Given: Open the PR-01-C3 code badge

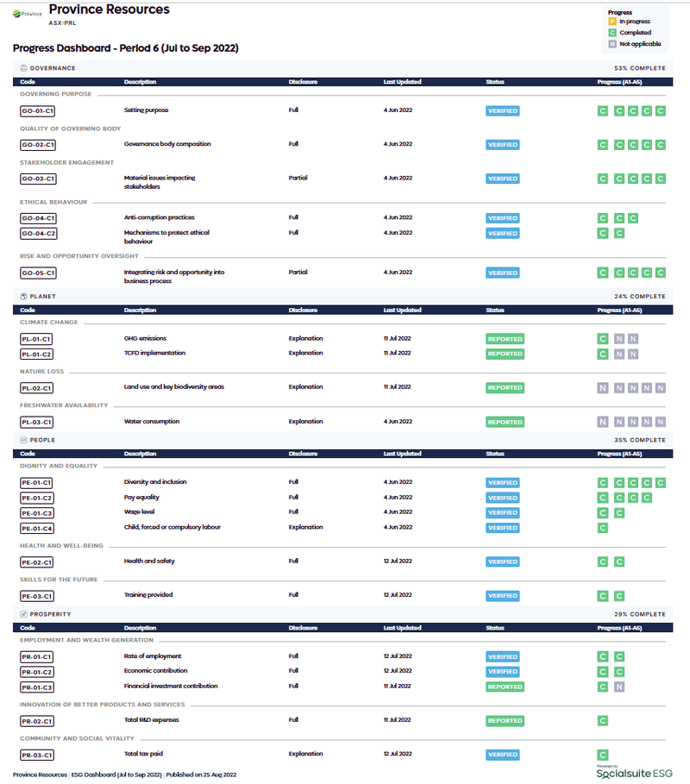Looking at the screenshot, I should point(36,687).
